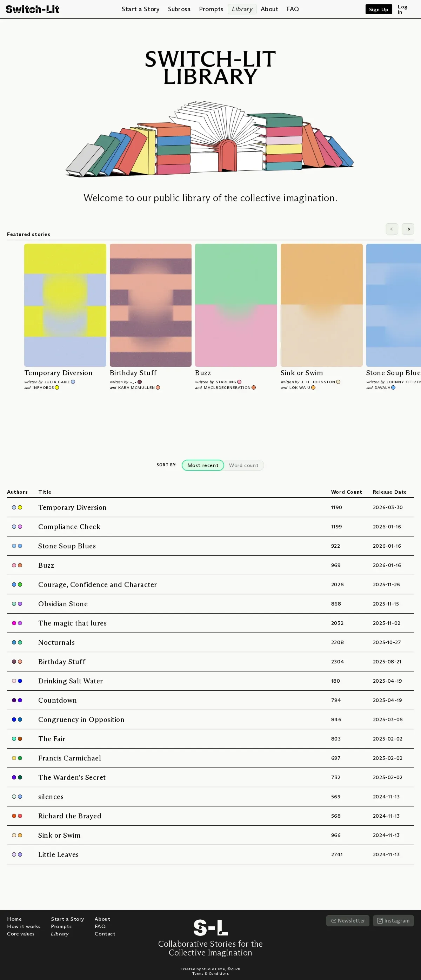Open the Subrosa menu item
Viewport: 421px width, 980px height.
[x=179, y=9]
